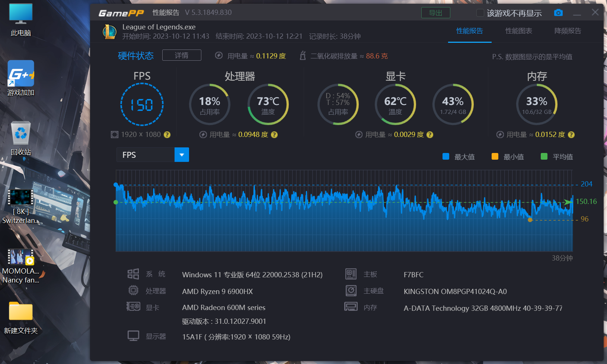The image size is (607, 364).
Task: Click the 15A1F monitor resolution text
Action: click(x=236, y=337)
